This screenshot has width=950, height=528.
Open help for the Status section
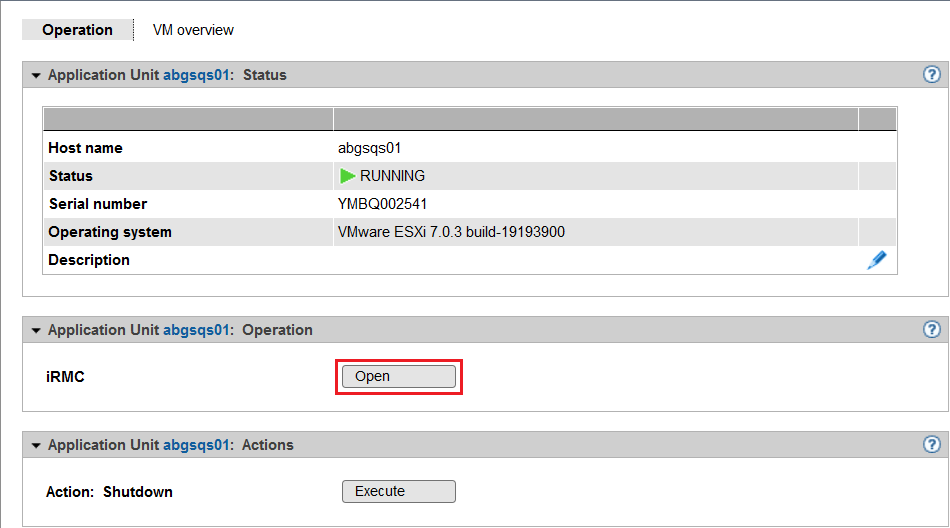[932, 75]
